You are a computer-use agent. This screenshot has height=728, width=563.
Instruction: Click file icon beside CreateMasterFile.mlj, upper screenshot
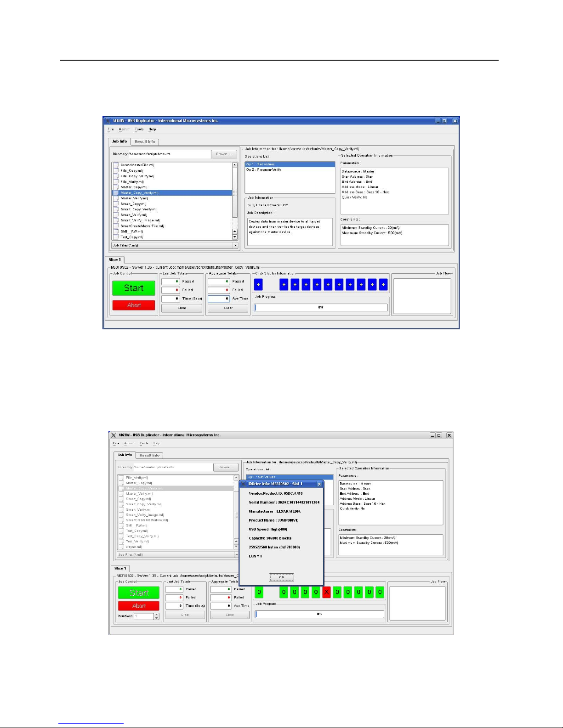coord(116,165)
